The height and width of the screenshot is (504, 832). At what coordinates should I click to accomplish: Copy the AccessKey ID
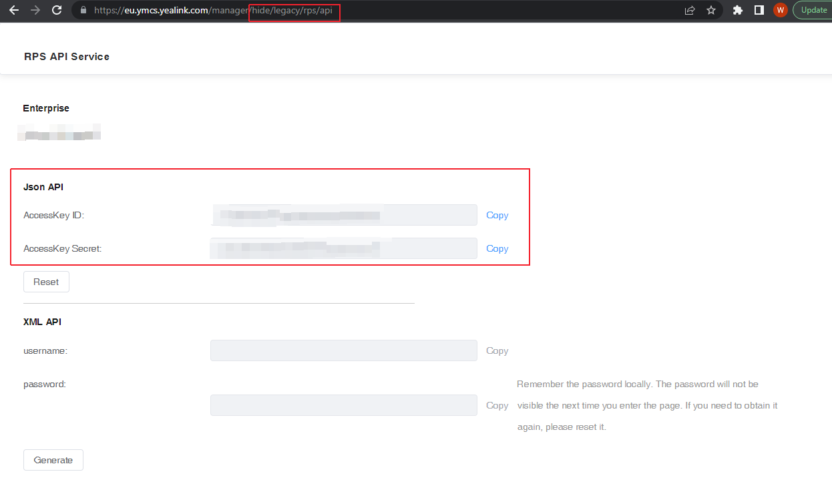497,215
